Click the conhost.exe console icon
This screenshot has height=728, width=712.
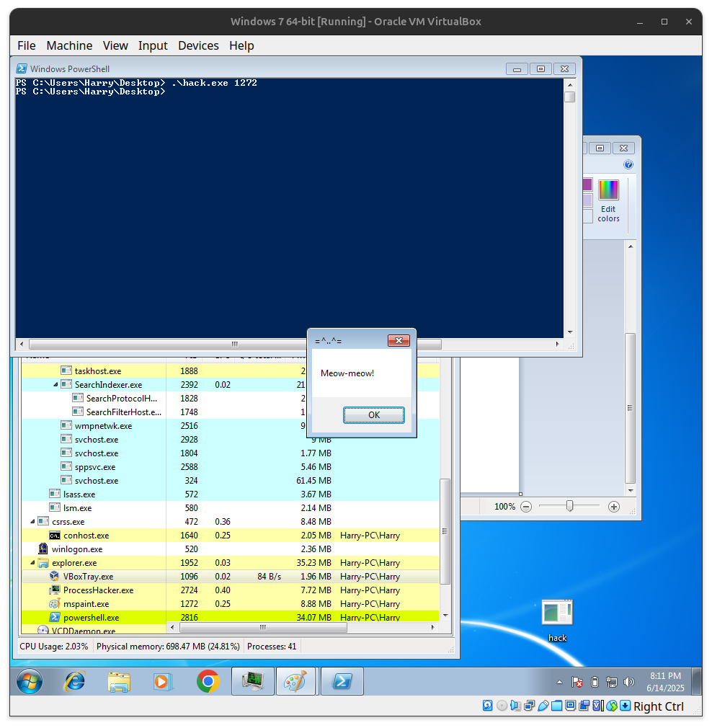click(55, 536)
